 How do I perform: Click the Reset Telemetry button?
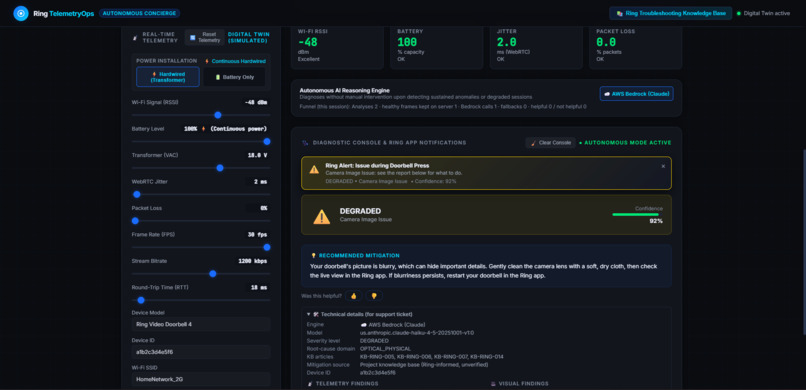click(x=205, y=37)
